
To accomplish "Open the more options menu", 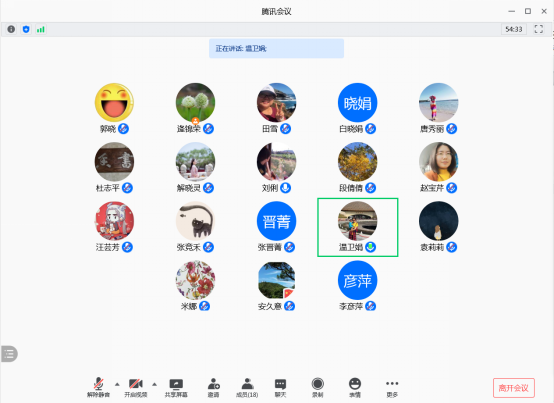I will (392, 388).
